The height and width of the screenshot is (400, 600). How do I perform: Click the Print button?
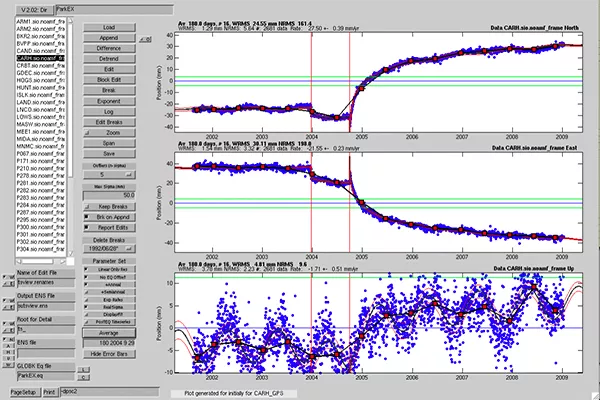pyautogui.click(x=49, y=392)
